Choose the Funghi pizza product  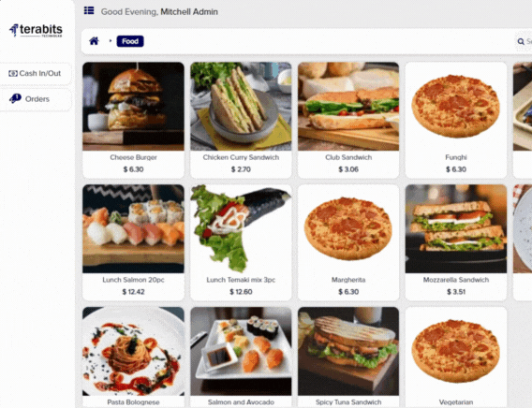[x=456, y=120]
